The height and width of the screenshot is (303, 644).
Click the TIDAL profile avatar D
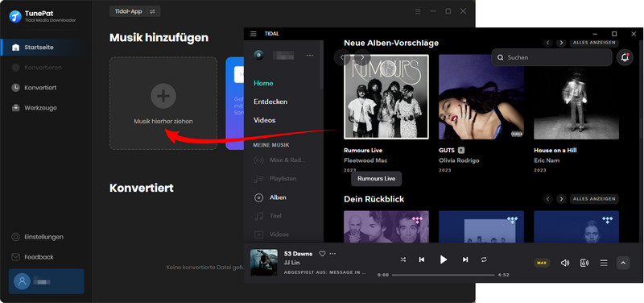[258, 55]
